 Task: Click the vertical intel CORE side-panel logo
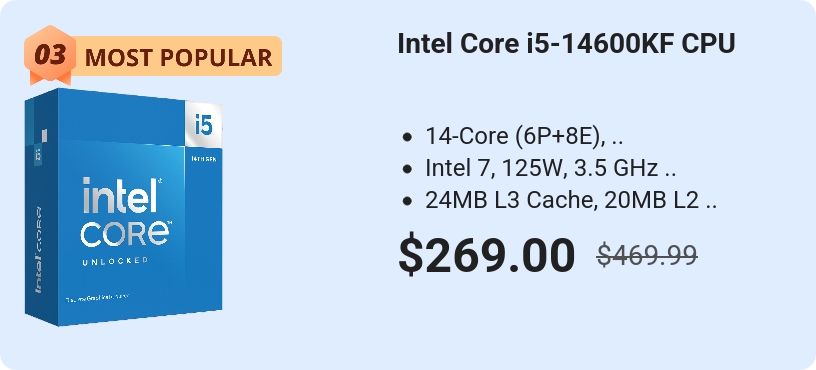click(39, 250)
